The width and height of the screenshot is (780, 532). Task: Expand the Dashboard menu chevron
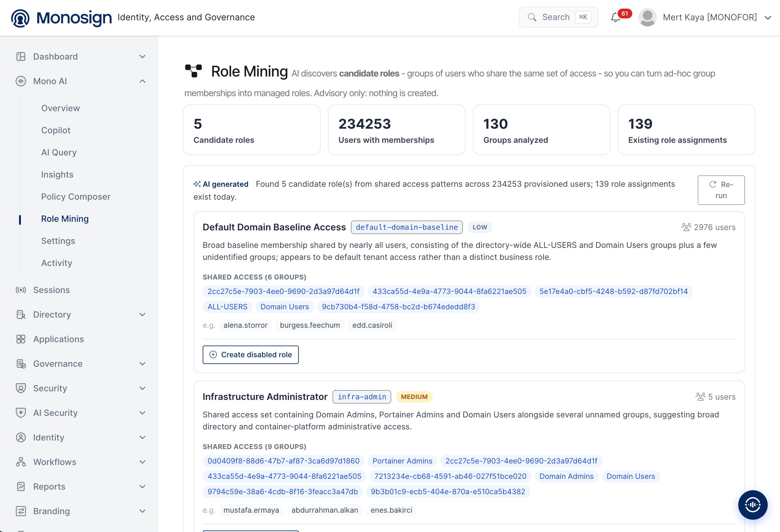point(142,57)
